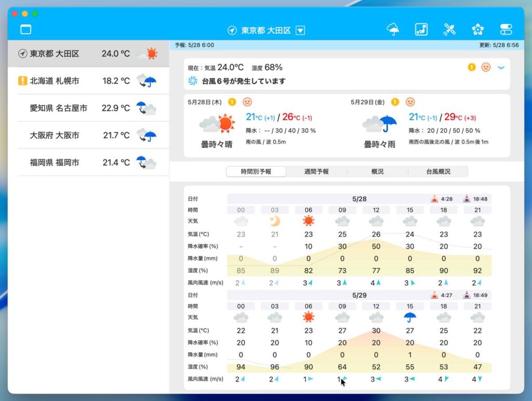Click the frowning face icon in current conditions card
The image size is (532, 401).
(486, 67)
